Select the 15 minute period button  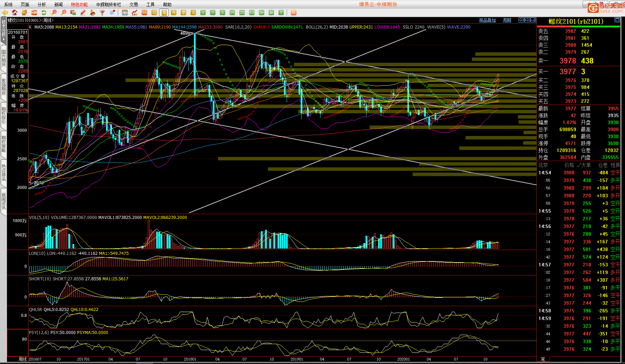pyautogui.click(x=232, y=13)
